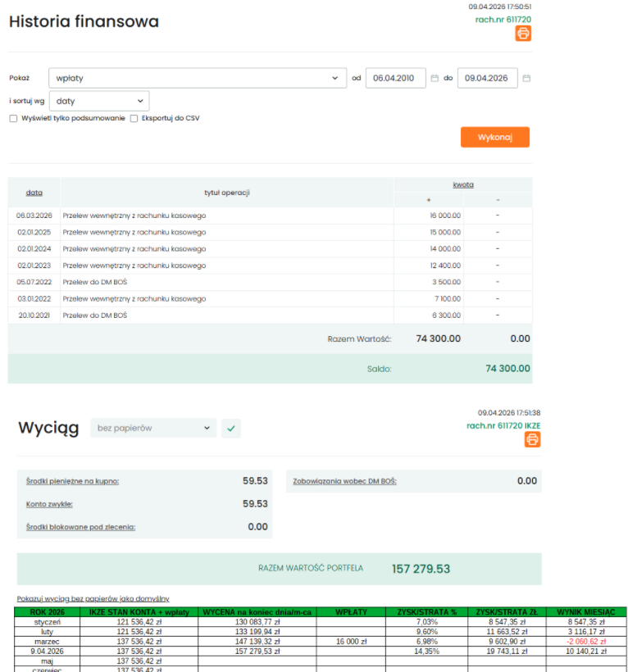Click the orange Wykonaj button
The width and height of the screenshot is (628, 672).
494,137
